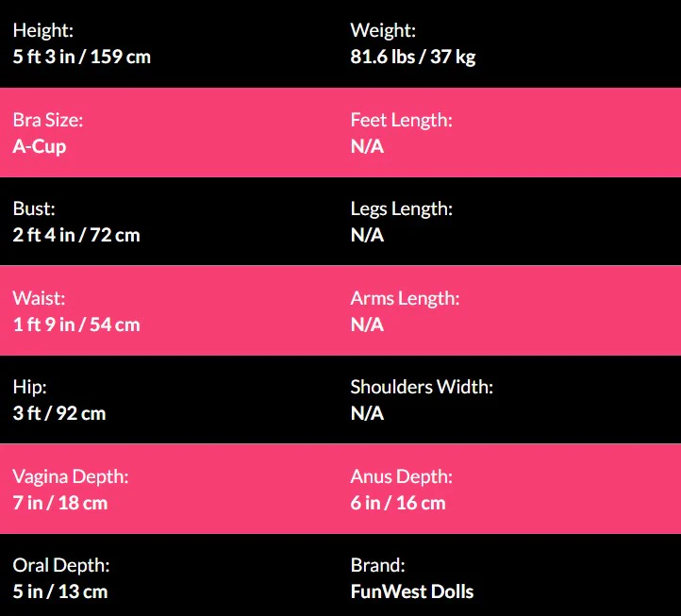Select the 3 ft / 92 cm value

pos(59,413)
